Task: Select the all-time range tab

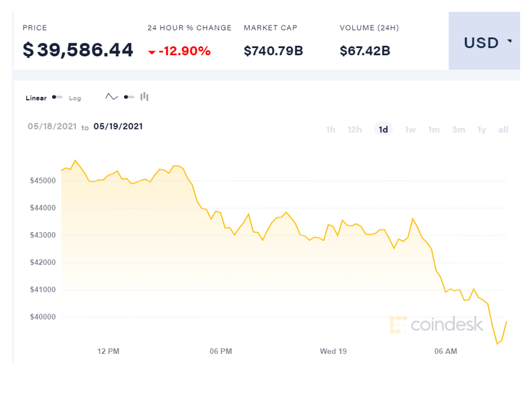Action: click(503, 129)
